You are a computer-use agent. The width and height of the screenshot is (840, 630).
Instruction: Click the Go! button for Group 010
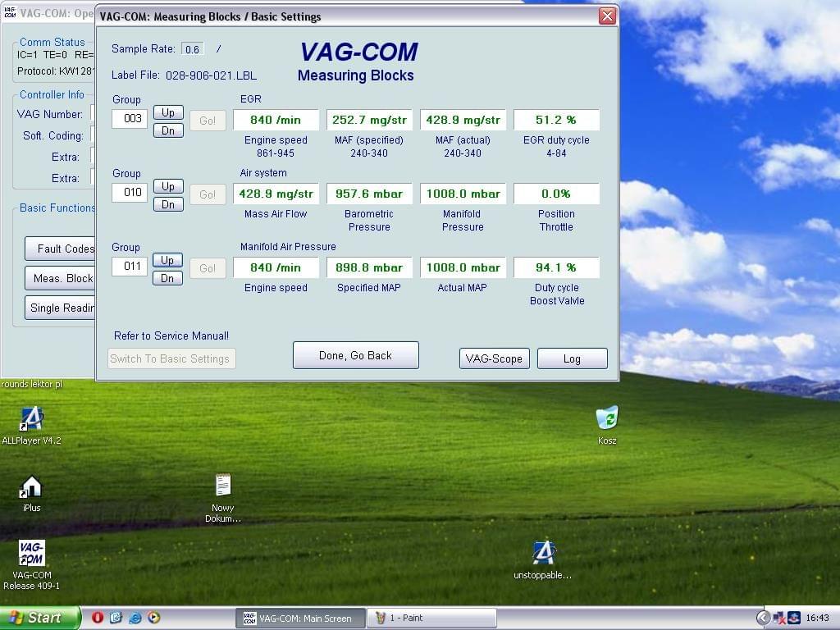pos(208,194)
